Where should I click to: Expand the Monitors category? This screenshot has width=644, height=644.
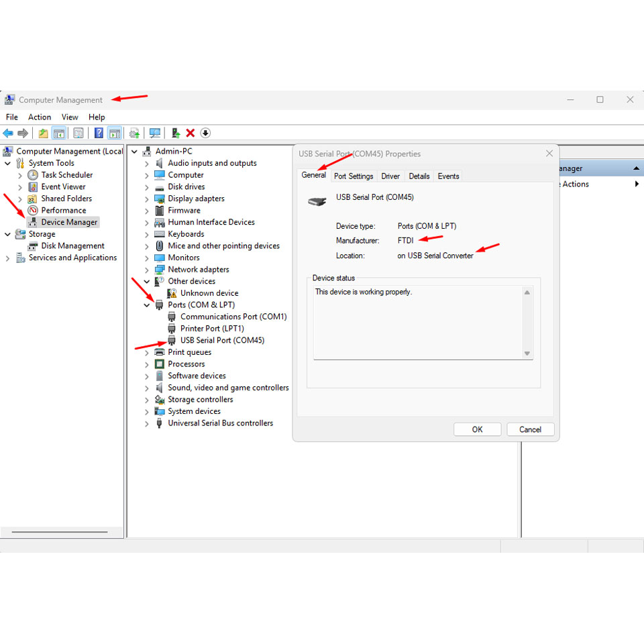click(x=147, y=258)
